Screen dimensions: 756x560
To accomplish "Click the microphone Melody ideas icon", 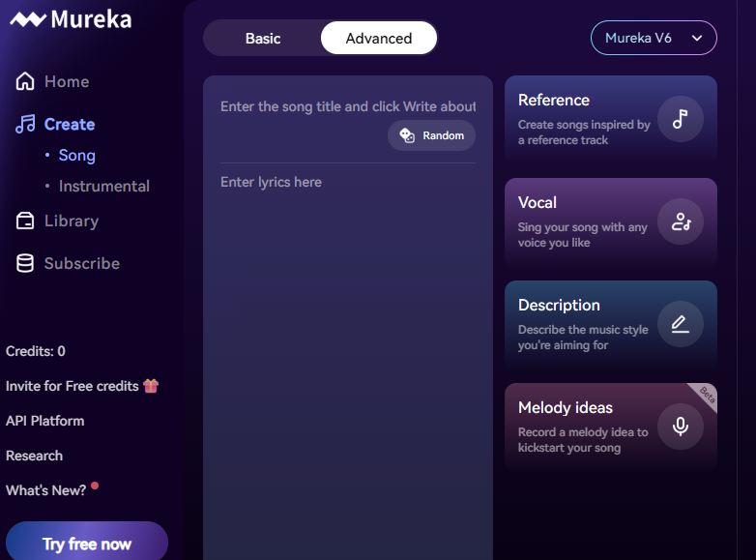I will click(680, 427).
